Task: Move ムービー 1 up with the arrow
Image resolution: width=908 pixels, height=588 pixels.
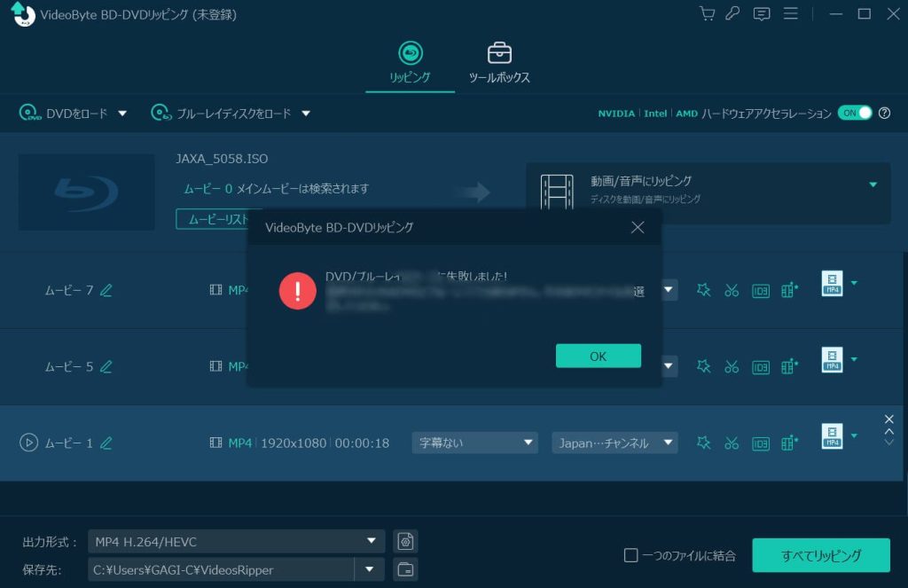Action: (888, 431)
